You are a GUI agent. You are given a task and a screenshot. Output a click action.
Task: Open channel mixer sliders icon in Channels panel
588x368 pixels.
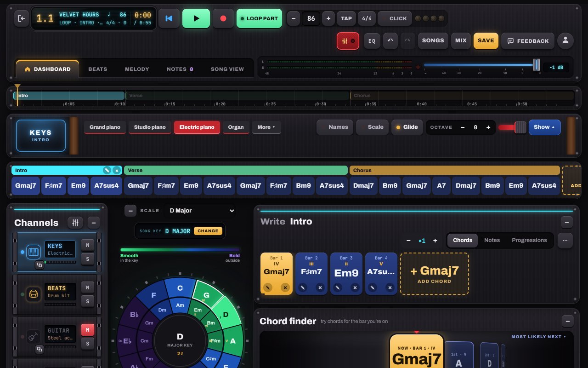(75, 223)
